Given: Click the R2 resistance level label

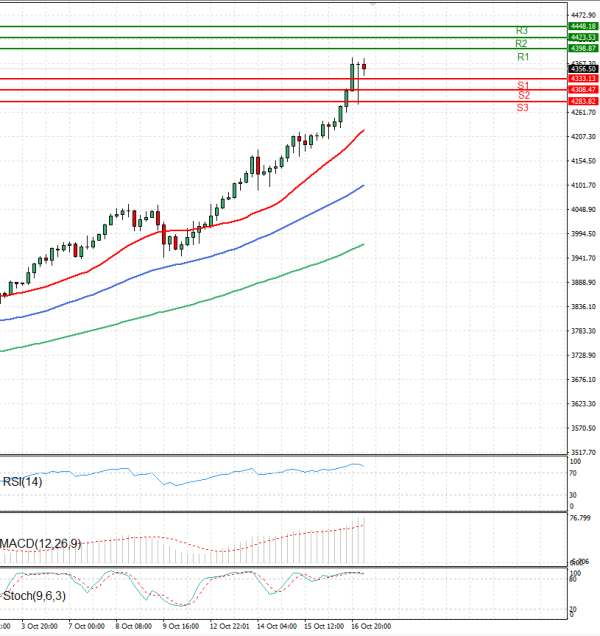Looking at the screenshot, I should [x=522, y=44].
